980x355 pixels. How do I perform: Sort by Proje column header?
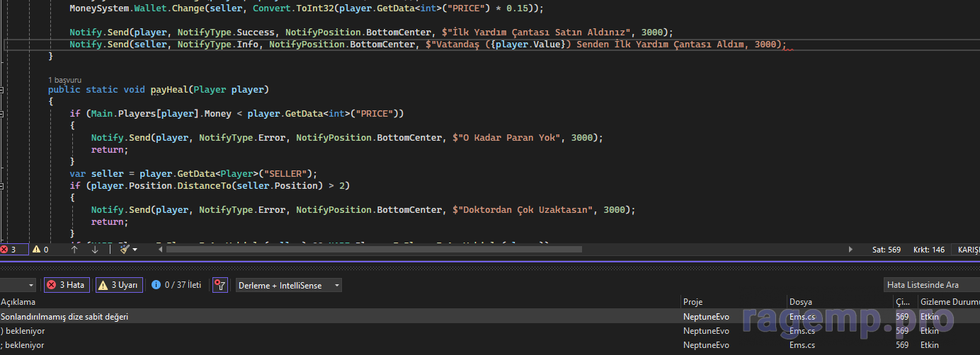tap(693, 302)
